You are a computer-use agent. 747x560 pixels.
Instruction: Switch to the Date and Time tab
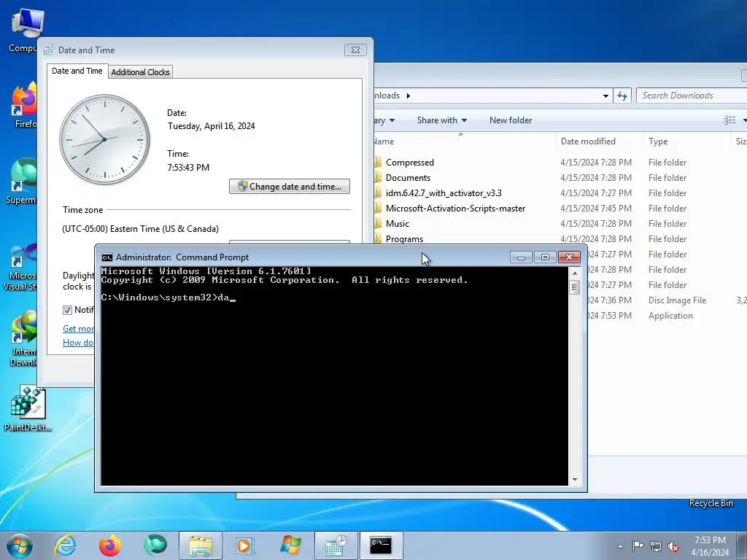[x=77, y=71]
